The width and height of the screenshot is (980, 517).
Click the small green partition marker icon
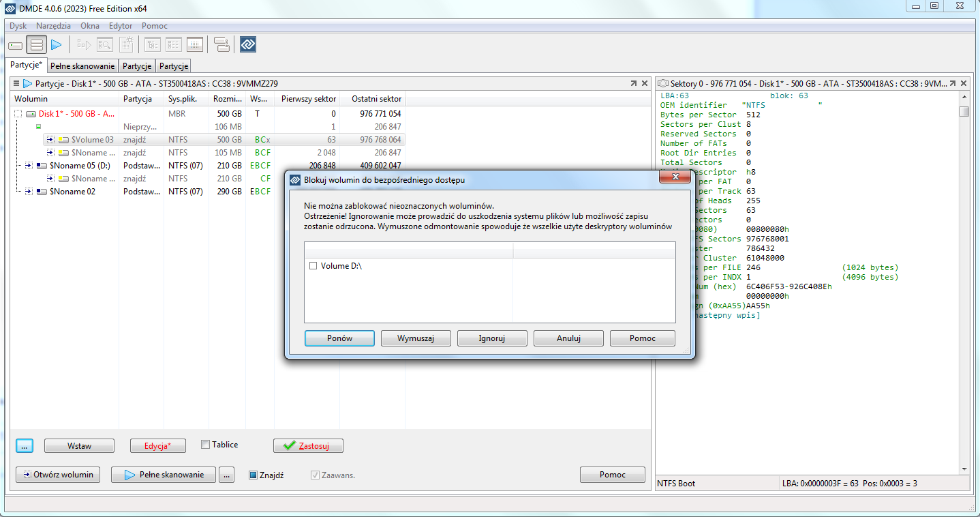(38, 126)
